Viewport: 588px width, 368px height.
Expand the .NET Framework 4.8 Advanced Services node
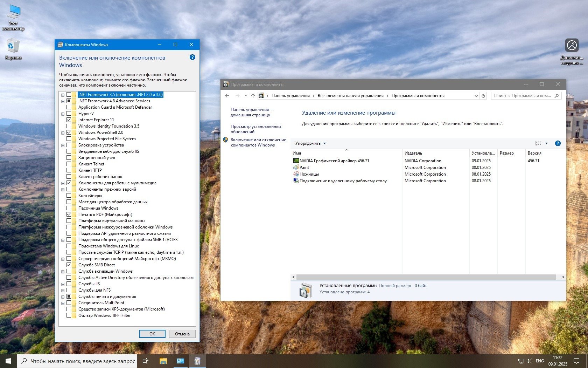coord(63,101)
